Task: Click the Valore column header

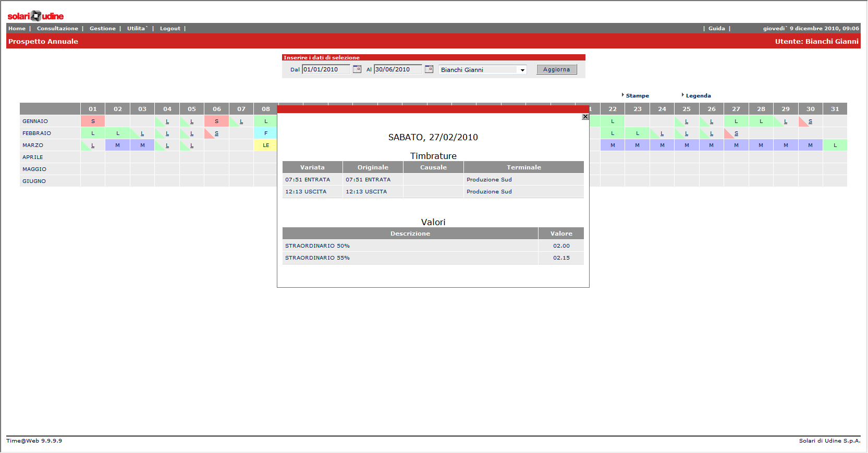Action: pyautogui.click(x=561, y=234)
